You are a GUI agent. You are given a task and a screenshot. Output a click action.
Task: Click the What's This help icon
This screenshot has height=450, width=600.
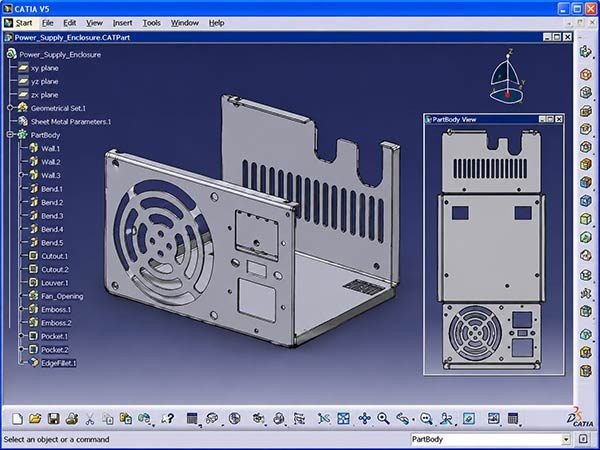[x=168, y=419]
